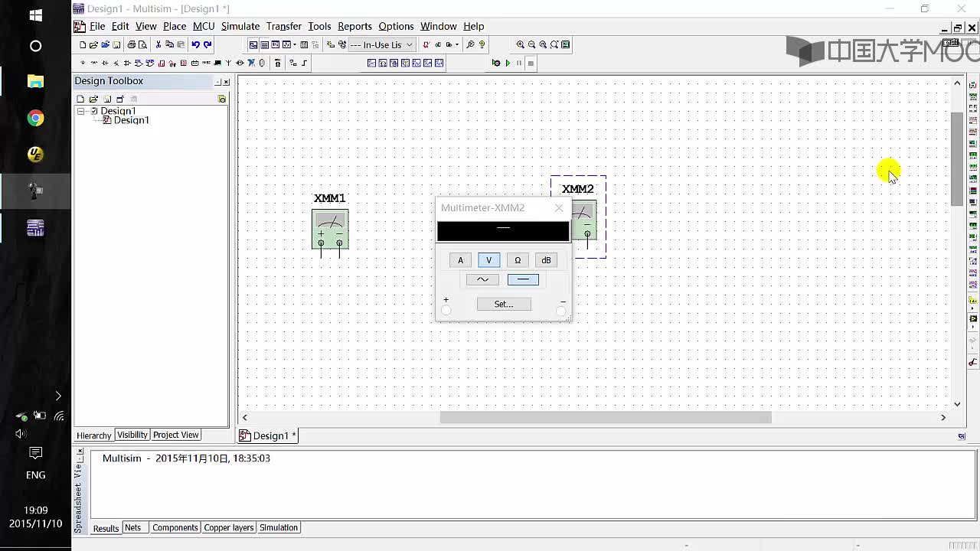
Task: Switch to the Visibility tab
Action: [x=132, y=435]
